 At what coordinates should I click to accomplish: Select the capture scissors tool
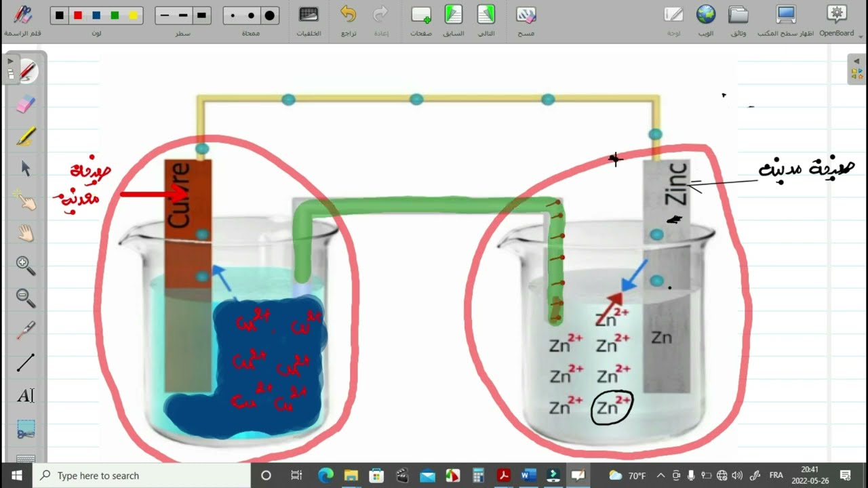coord(26,429)
